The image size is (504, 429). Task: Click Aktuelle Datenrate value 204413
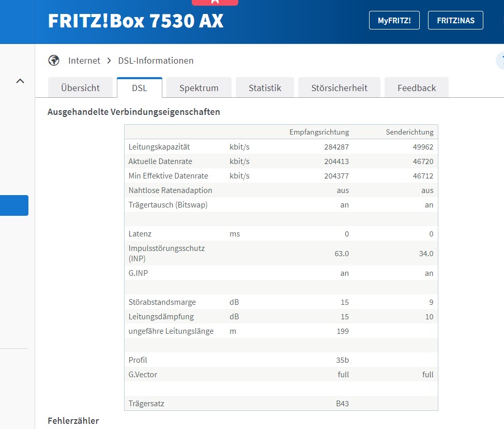336,161
